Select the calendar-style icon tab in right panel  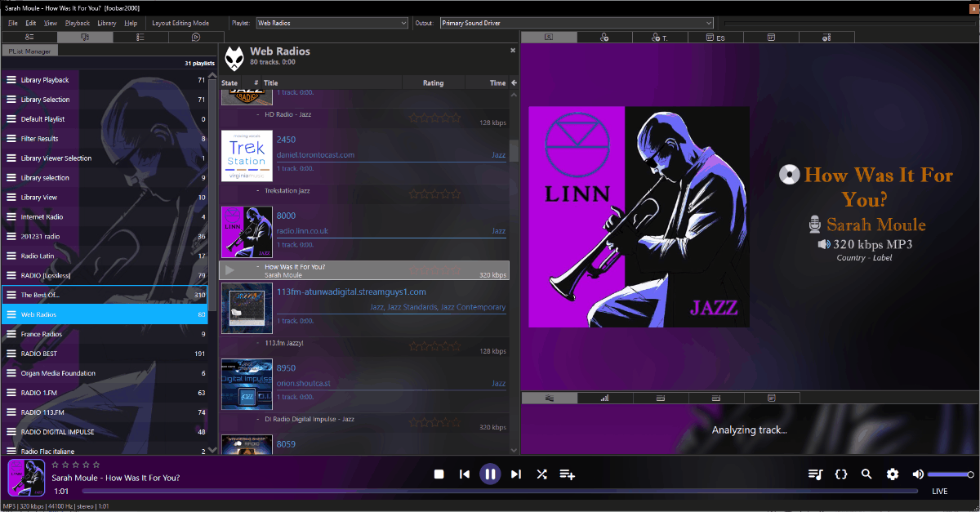771,37
